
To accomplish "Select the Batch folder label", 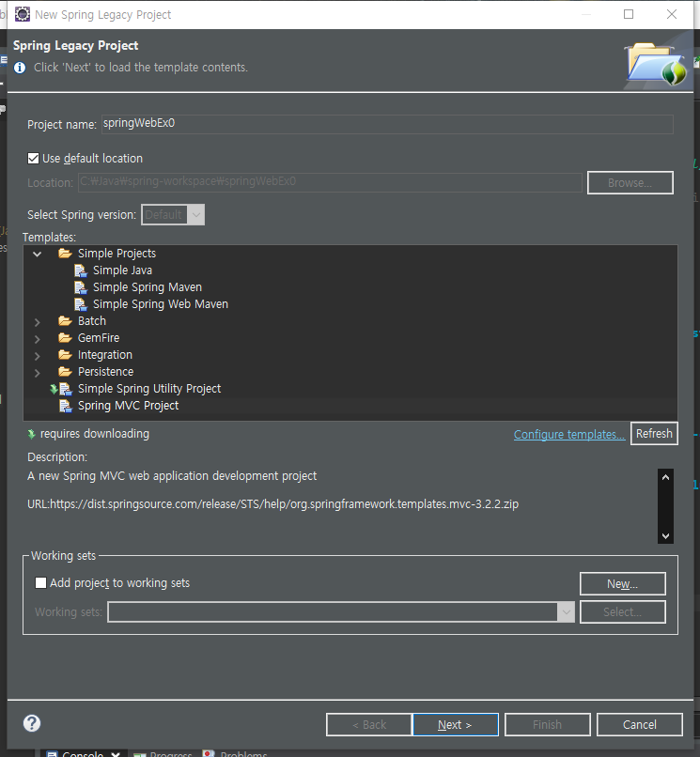I will click(x=92, y=321).
